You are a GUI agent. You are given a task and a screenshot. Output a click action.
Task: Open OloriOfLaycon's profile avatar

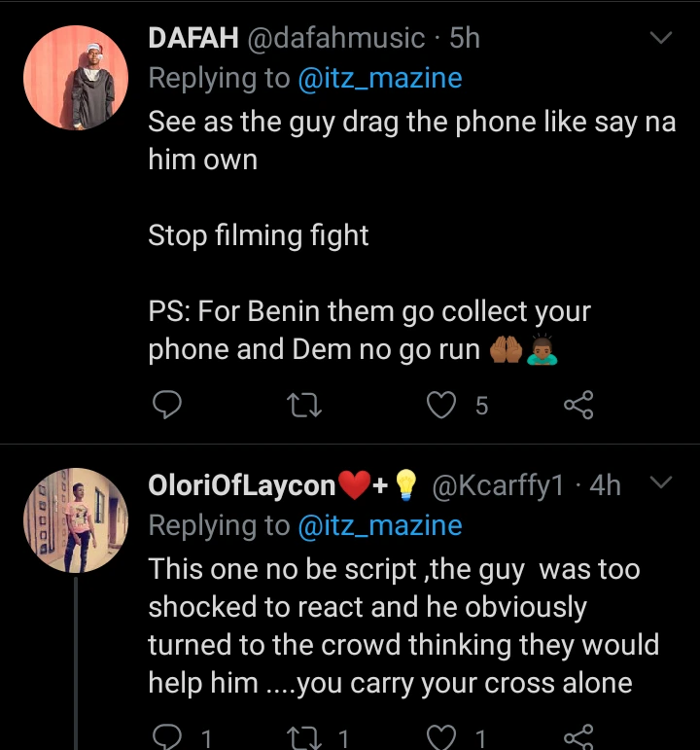pyautogui.click(x=76, y=520)
